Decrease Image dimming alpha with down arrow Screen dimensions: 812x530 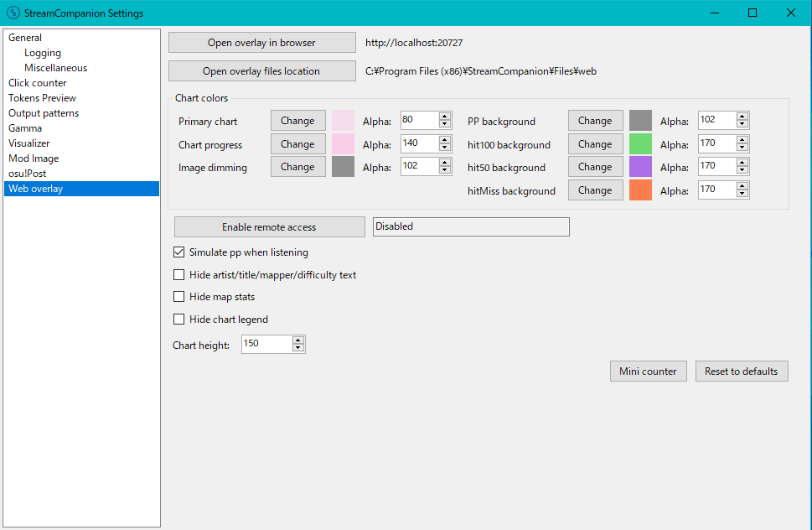tap(445, 170)
